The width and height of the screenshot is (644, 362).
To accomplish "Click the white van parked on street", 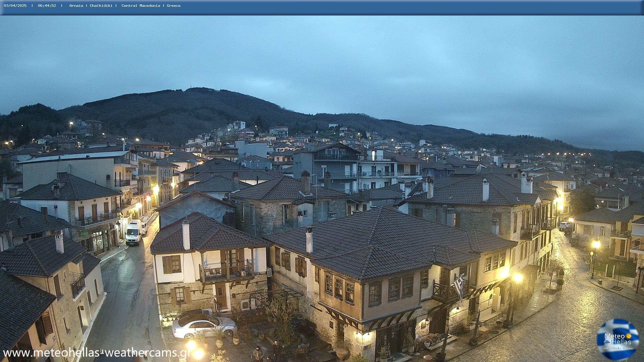I will [x=134, y=233].
